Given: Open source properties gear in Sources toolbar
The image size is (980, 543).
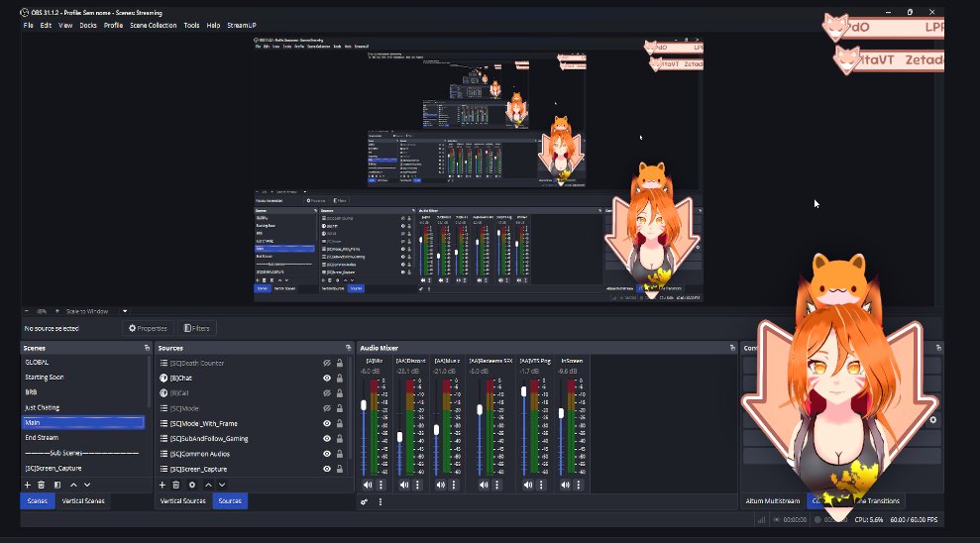Looking at the screenshot, I should pyautogui.click(x=192, y=485).
